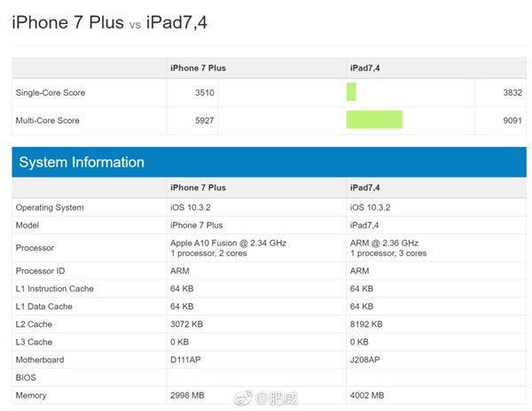Click the green multi-core comparison bar
Viewport: 532px width, 411px height.
[374, 120]
